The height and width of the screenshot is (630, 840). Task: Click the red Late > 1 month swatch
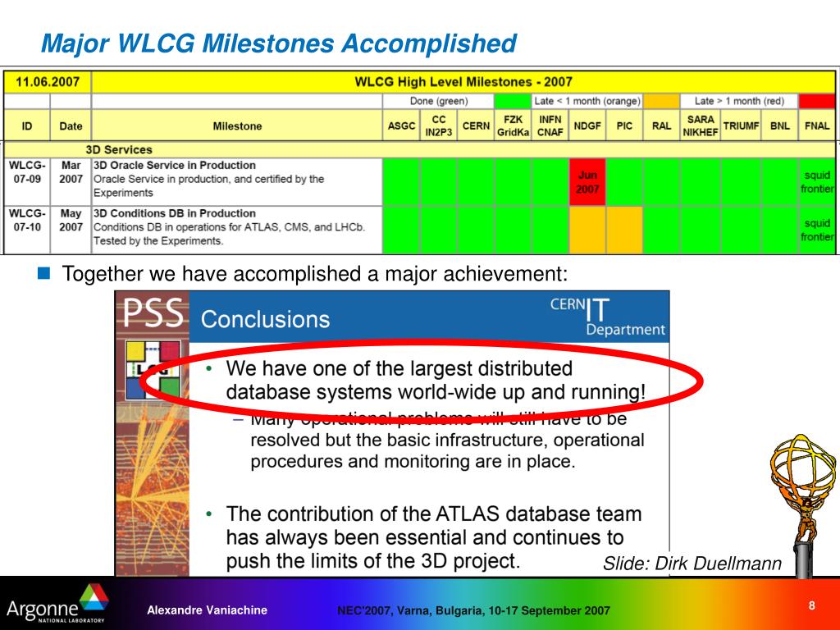tap(817, 101)
